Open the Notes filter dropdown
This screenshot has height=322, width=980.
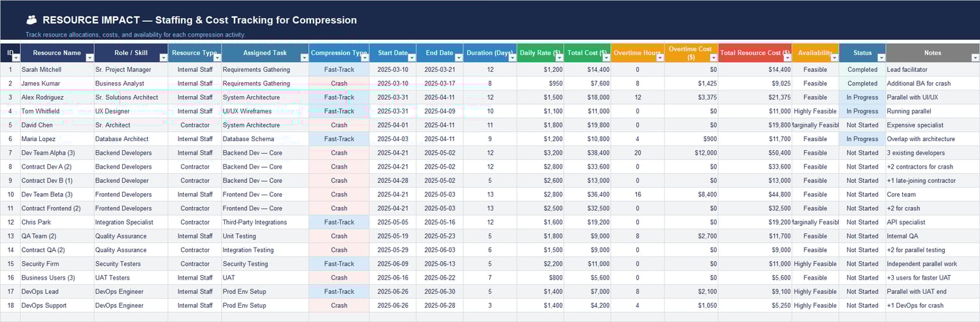coord(975,57)
